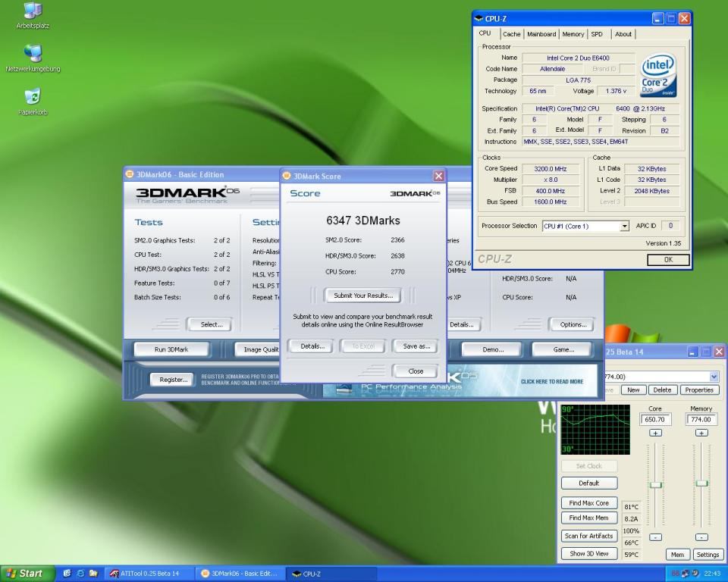Click the Memory clock slider handle
Image resolution: width=728 pixels, height=582 pixels.
tap(701, 483)
